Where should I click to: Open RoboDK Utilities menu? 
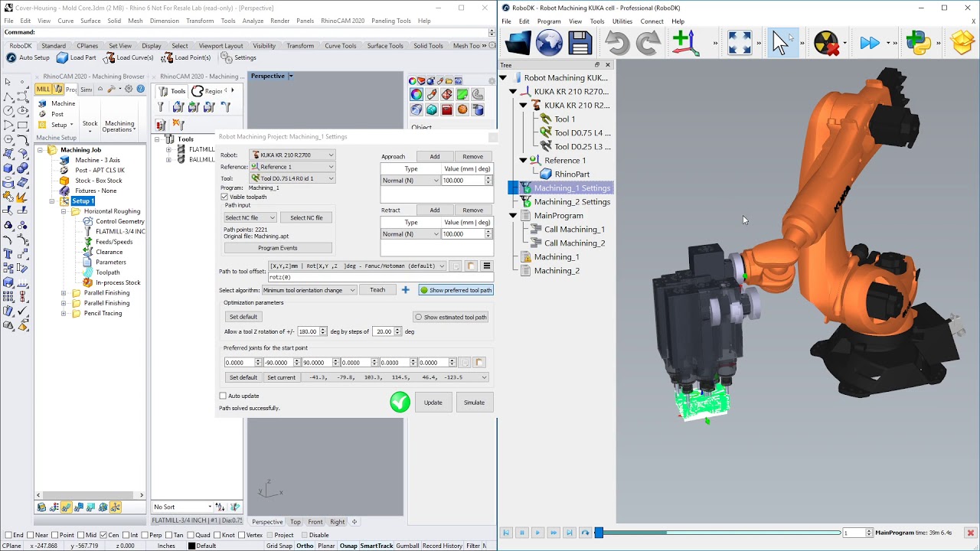[622, 21]
